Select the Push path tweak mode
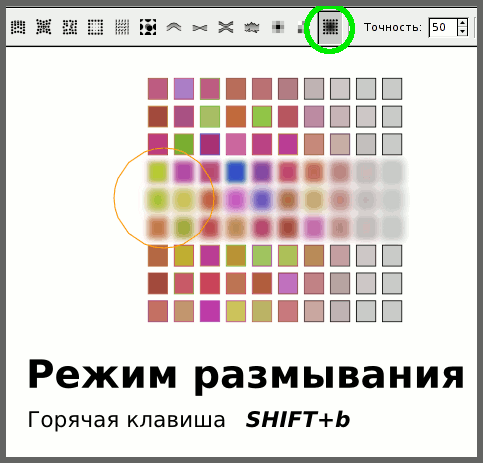Viewport: 483px width, 463px height. tap(174, 27)
